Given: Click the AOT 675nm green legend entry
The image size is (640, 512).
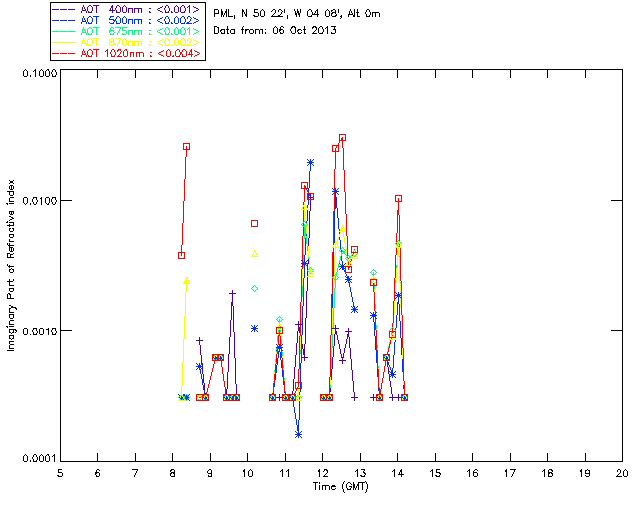Looking at the screenshot, I should [x=127, y=31].
